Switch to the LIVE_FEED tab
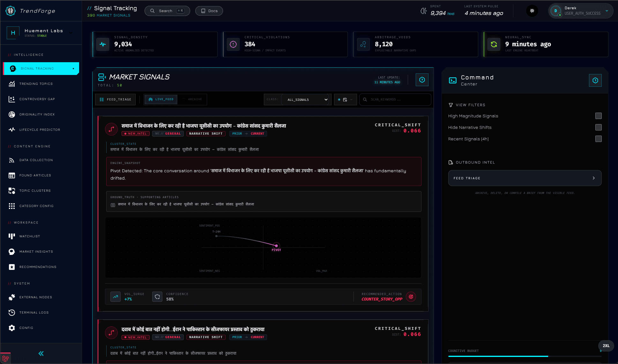 [x=161, y=99]
